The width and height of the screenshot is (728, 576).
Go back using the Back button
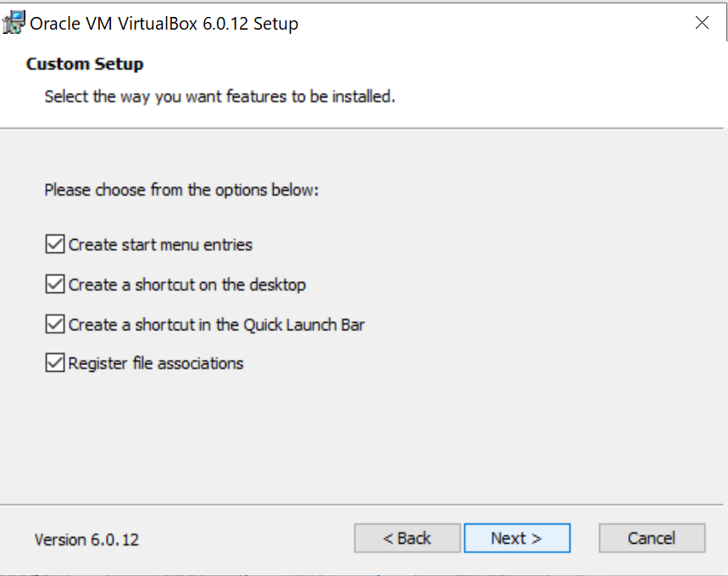point(407,538)
